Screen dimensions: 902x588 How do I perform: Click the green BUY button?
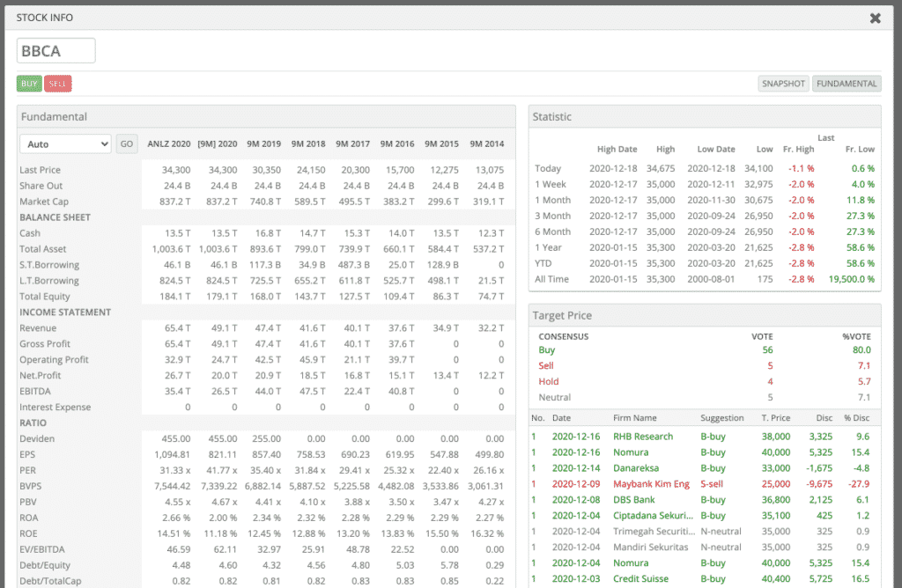click(30, 84)
